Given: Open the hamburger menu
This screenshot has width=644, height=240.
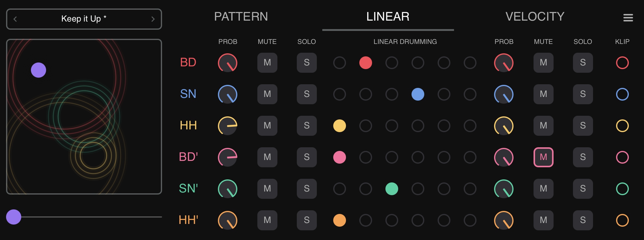Looking at the screenshot, I should coord(628,18).
